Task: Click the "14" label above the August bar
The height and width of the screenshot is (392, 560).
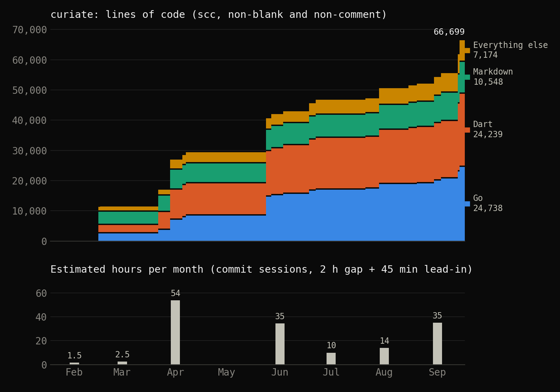Action: 384,341
